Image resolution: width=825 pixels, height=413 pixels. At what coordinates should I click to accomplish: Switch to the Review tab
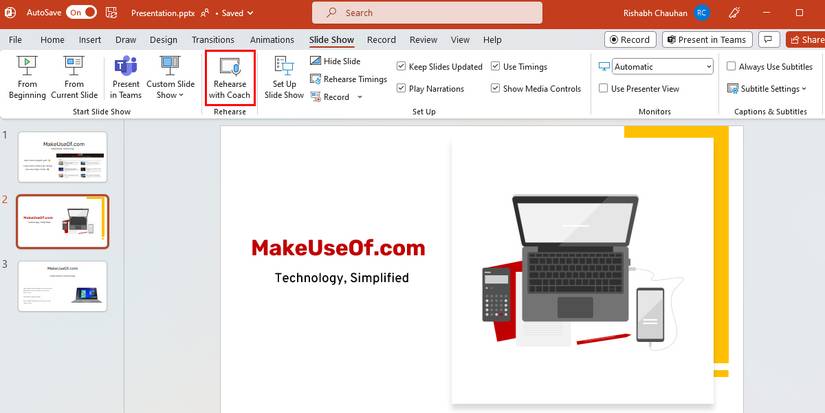[424, 39]
